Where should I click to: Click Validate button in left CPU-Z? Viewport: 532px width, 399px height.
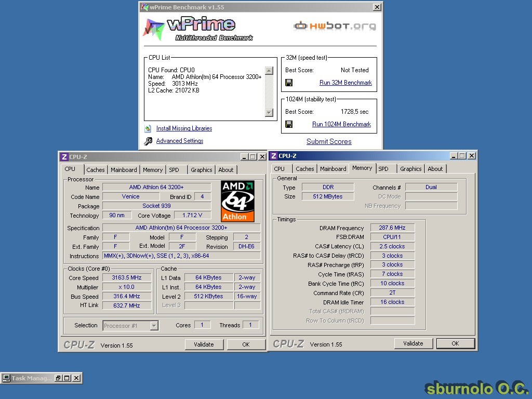[x=204, y=344]
